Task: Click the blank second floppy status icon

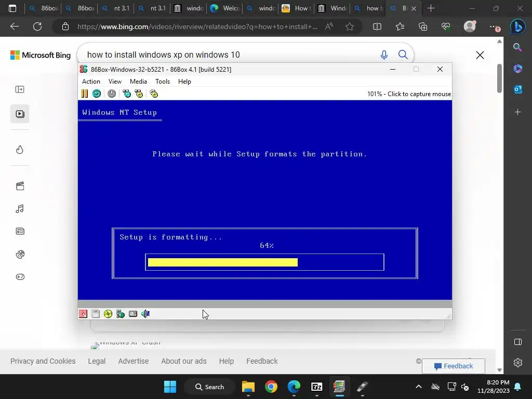Action: click(96, 314)
